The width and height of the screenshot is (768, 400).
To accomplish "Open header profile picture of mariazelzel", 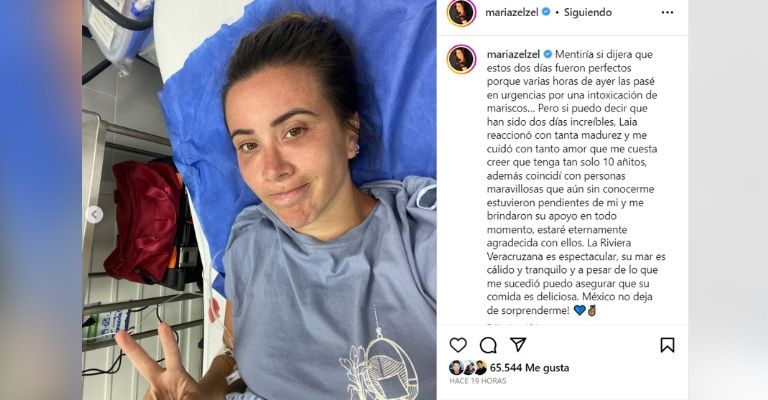I will coord(461,13).
